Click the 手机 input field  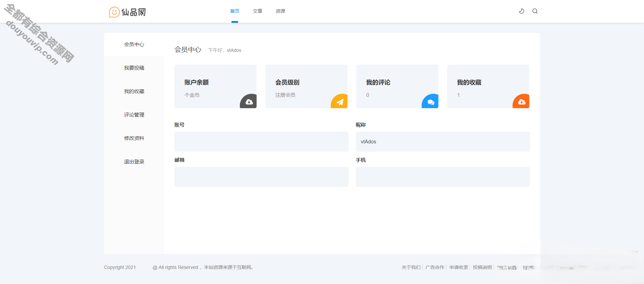point(443,177)
